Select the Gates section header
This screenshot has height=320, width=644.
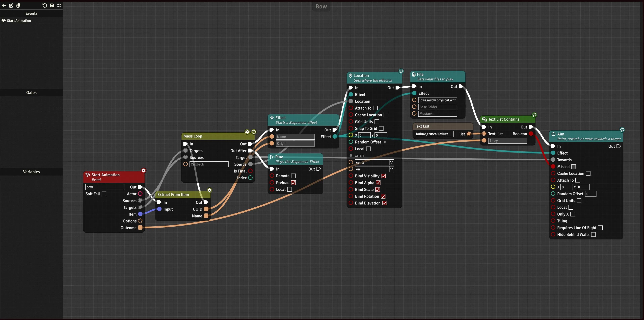tap(32, 93)
